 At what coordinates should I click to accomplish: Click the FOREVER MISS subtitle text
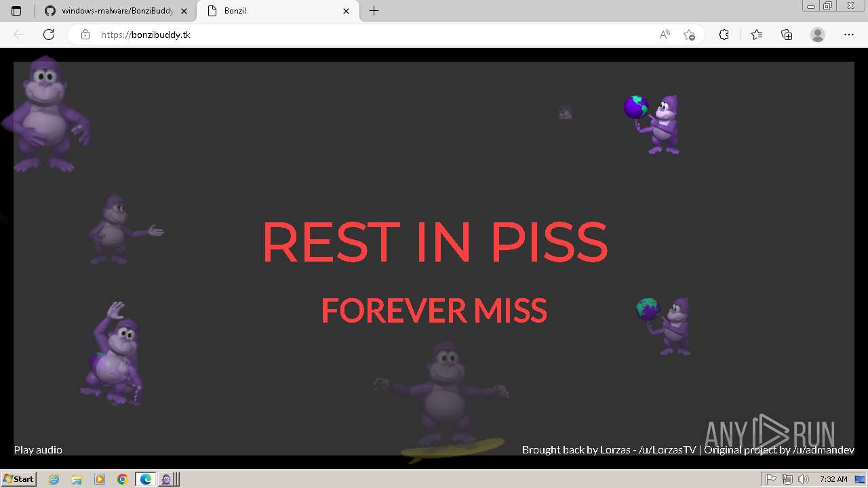coord(434,310)
